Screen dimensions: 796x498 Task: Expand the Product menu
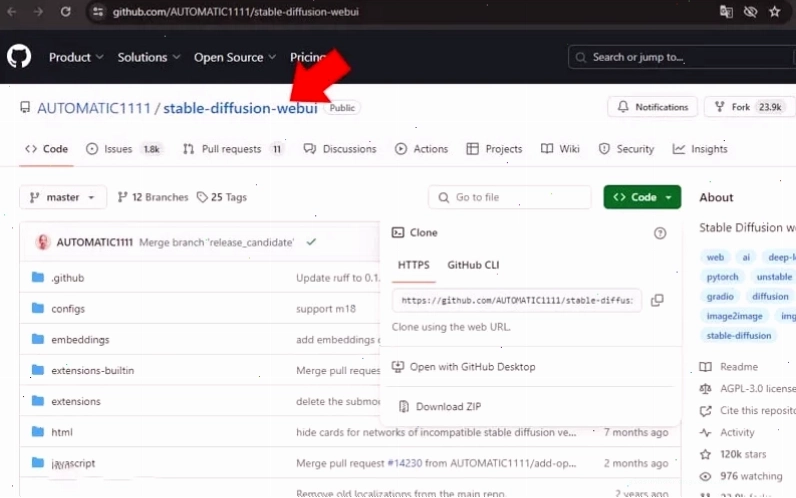coord(76,57)
